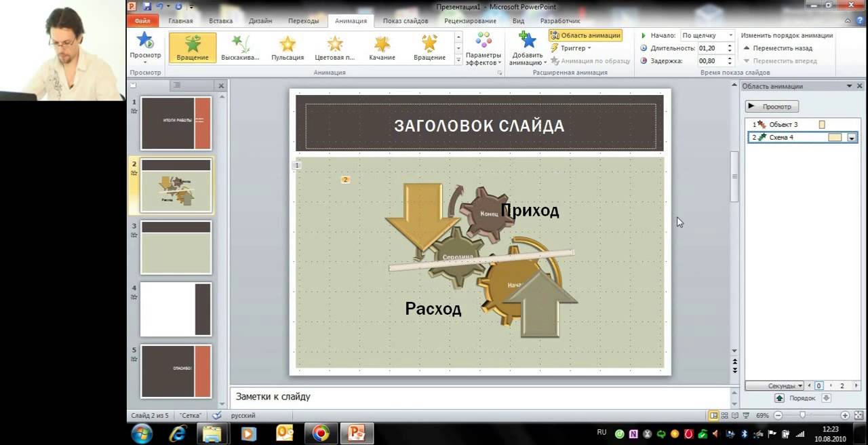Select slide 3 thumbnail
Image resolution: width=868 pixels, height=445 pixels.
tap(176, 247)
